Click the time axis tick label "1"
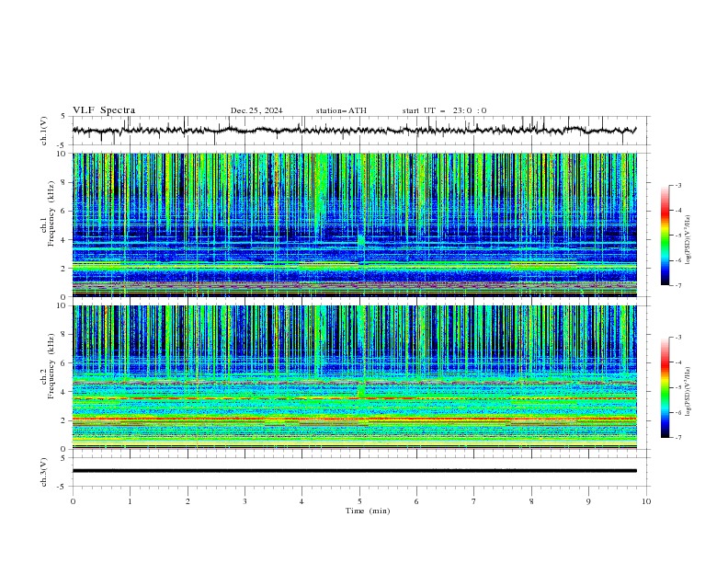Screen dimensions: 728x563 click(130, 501)
